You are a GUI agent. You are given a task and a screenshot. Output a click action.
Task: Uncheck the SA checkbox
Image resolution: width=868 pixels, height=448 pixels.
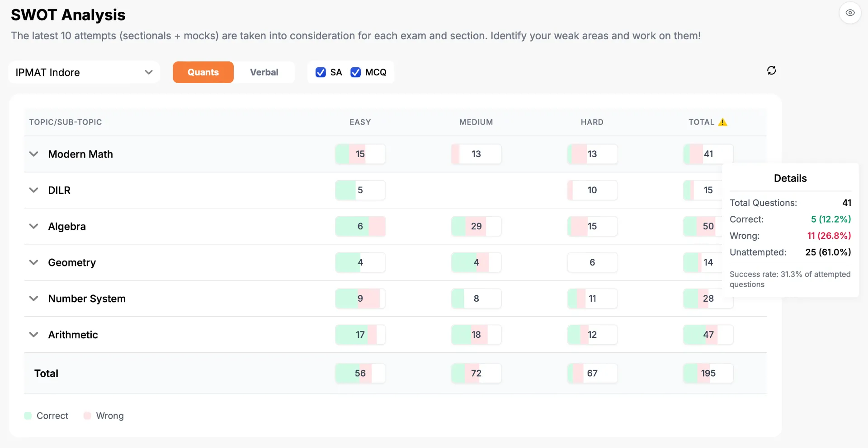click(321, 72)
